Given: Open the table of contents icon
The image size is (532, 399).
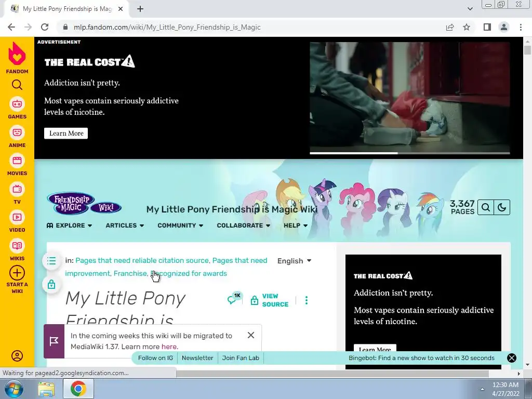Looking at the screenshot, I should tap(51, 261).
